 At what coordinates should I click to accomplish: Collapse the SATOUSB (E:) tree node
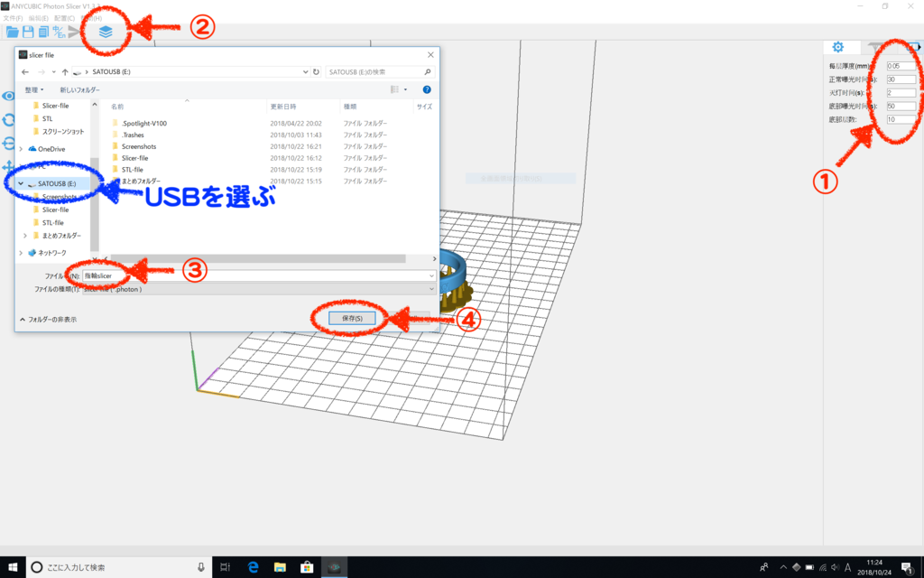coord(20,182)
